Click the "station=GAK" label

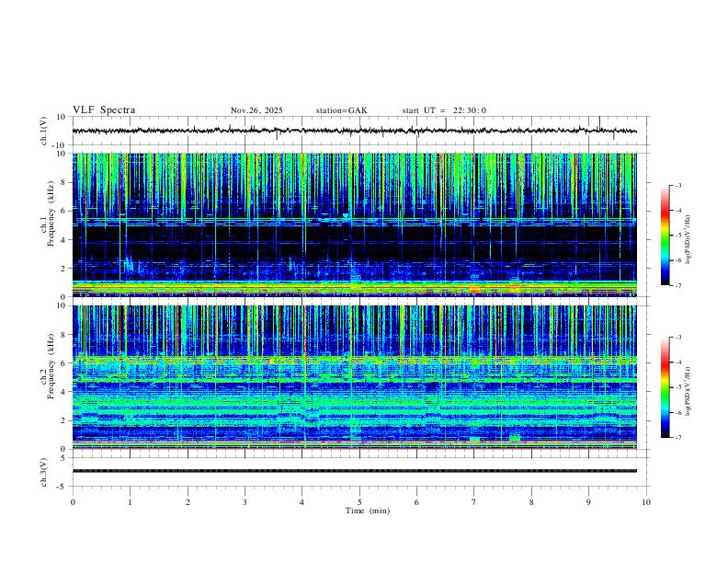[x=342, y=110]
